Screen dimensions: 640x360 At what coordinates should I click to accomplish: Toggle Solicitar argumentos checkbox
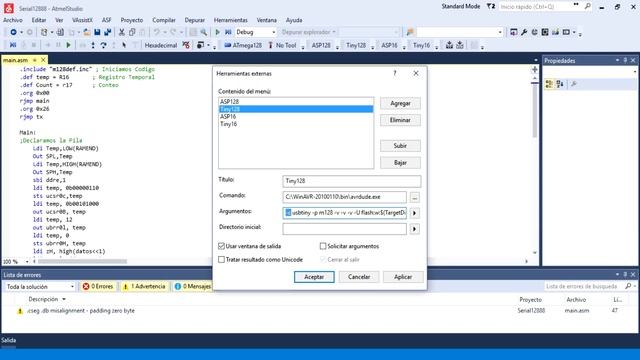click(323, 246)
